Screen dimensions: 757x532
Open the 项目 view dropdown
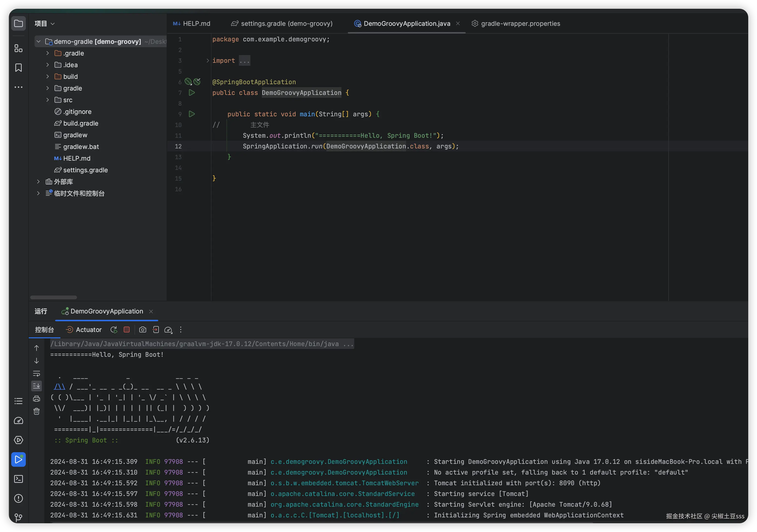[x=45, y=23]
